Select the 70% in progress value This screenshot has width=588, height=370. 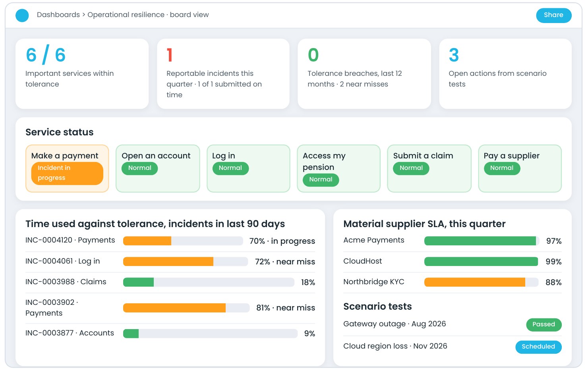[282, 241]
